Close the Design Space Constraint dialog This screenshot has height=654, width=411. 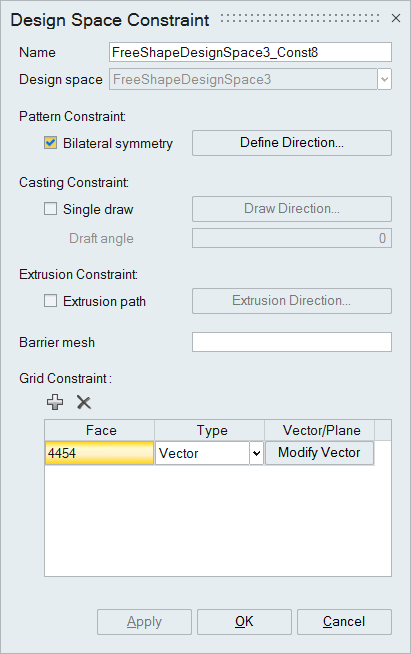click(396, 18)
